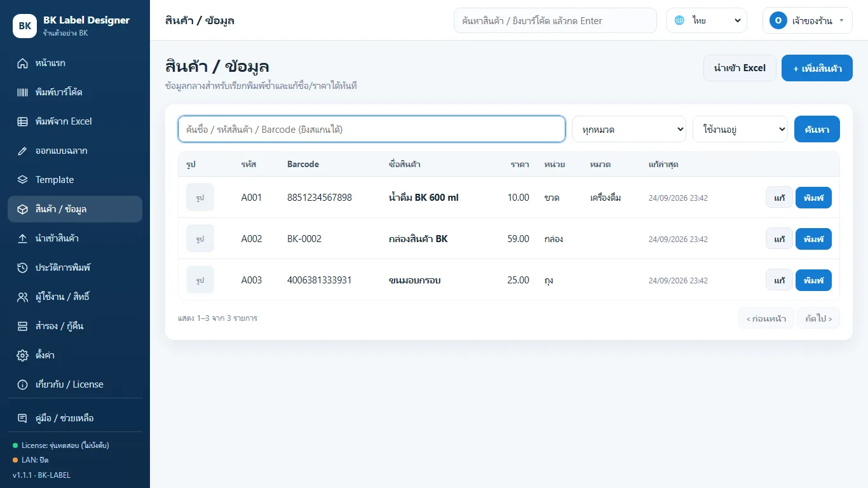Screen dimensions: 868x488
Task: Click the รูป thumbnail of กล่องสินค้า BK
Action: pyautogui.click(x=200, y=238)
